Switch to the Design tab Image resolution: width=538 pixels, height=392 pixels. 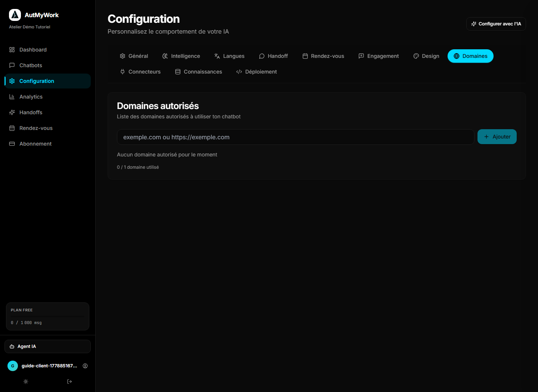pyautogui.click(x=426, y=56)
